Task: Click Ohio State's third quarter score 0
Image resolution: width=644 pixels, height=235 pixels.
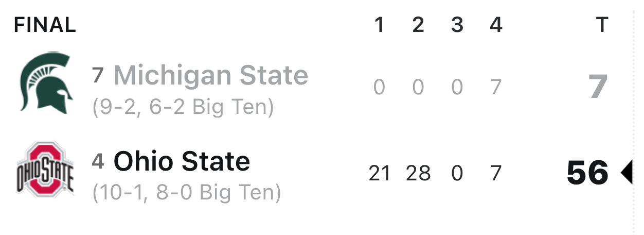Action: click(457, 173)
